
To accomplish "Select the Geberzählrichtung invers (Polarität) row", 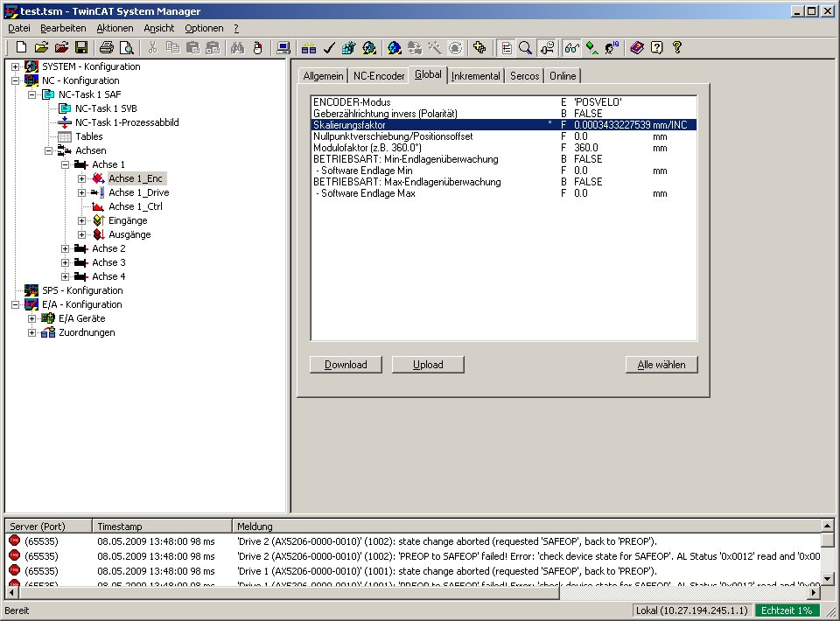I will pyautogui.click(x=504, y=114).
